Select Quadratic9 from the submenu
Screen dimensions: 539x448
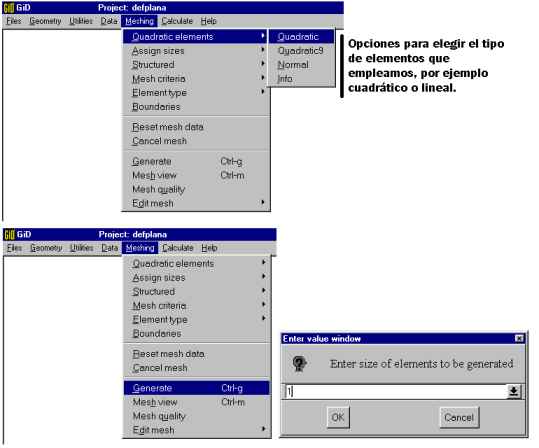click(x=300, y=51)
